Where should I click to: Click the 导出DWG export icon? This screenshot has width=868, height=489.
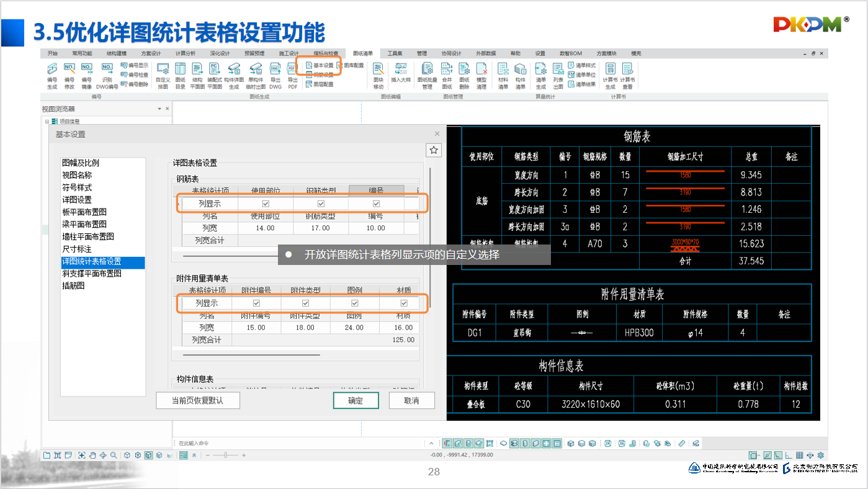click(x=275, y=75)
